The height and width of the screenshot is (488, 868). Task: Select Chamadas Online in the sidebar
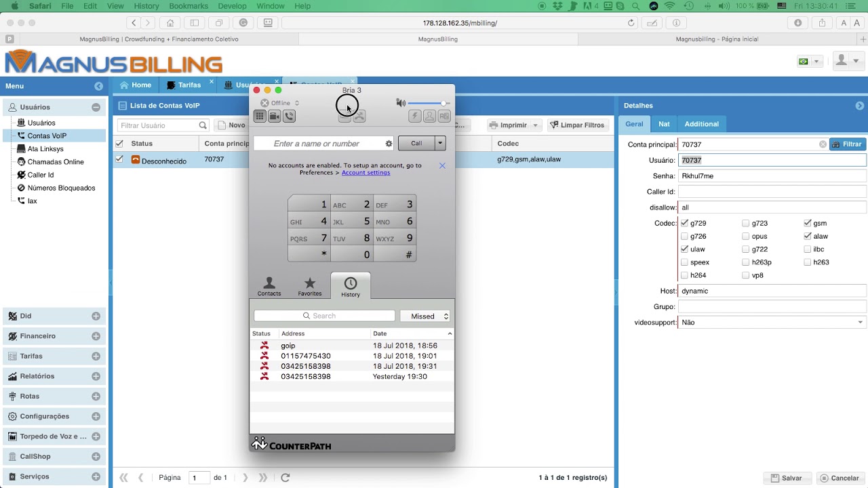click(x=56, y=162)
